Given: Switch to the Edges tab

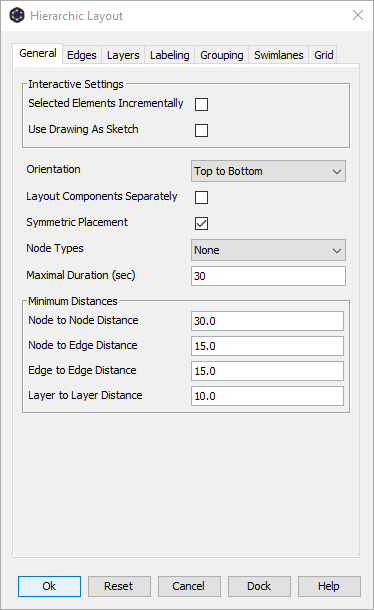Looking at the screenshot, I should [82, 55].
